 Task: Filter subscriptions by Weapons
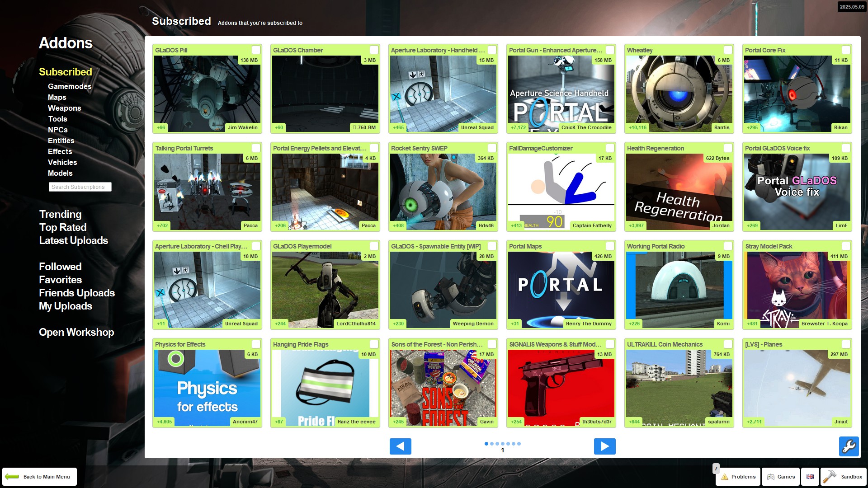tap(65, 108)
